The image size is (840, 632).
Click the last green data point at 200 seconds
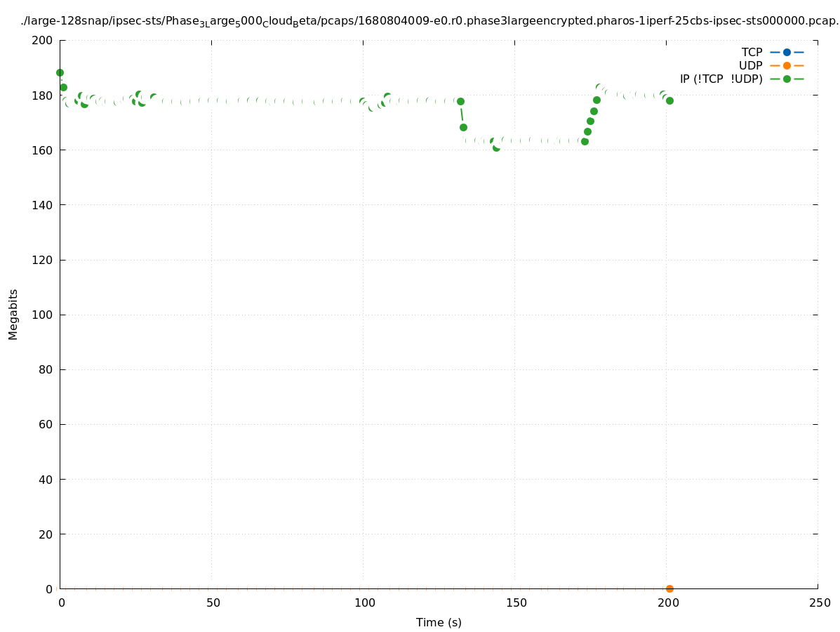[x=669, y=100]
